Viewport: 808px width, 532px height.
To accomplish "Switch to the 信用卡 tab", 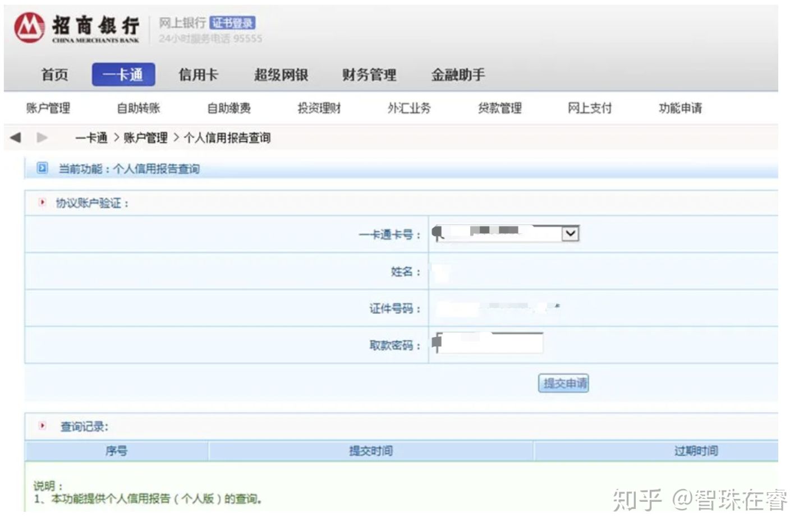I will (199, 75).
